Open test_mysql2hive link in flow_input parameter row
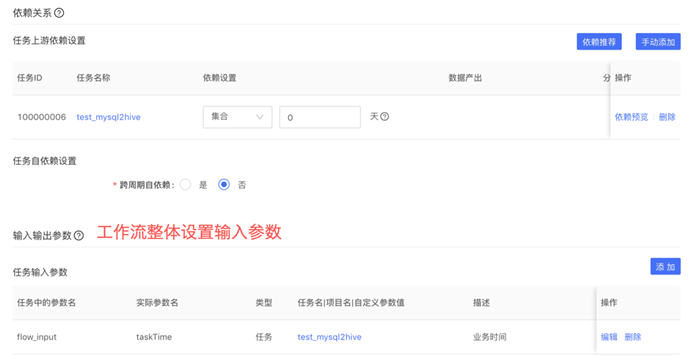This screenshot has height=361, width=697. (x=329, y=337)
